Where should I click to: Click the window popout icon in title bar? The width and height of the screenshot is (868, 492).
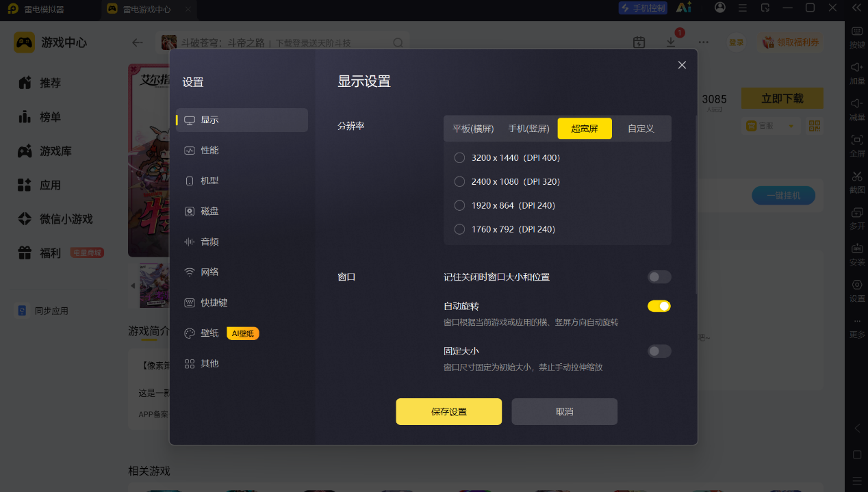765,8
